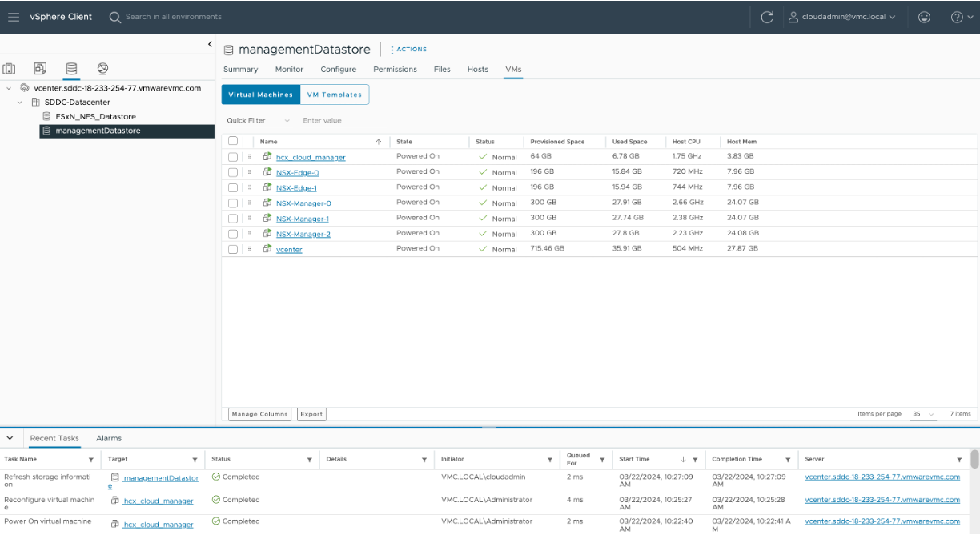Filter the Initiator column in Recent Tasks
This screenshot has width=980, height=535.
(550, 460)
